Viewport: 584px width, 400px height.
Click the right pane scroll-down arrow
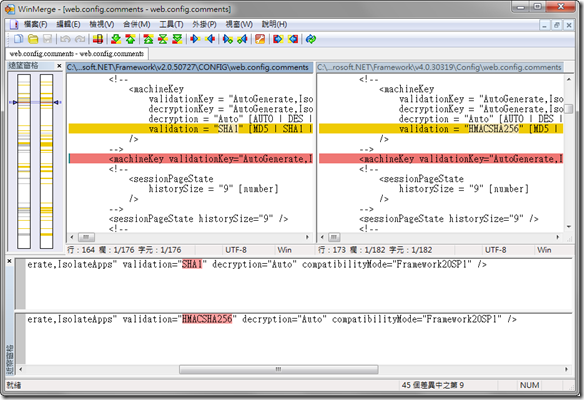[569, 227]
